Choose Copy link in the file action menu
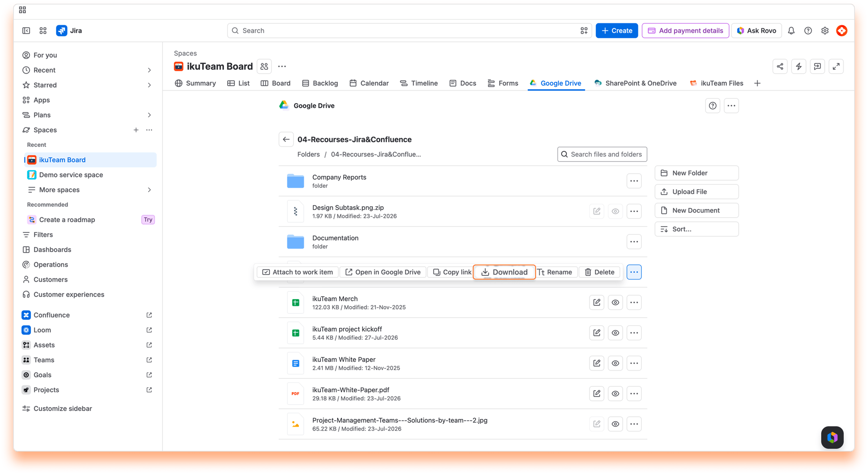This screenshot has width=868, height=474. click(452, 272)
